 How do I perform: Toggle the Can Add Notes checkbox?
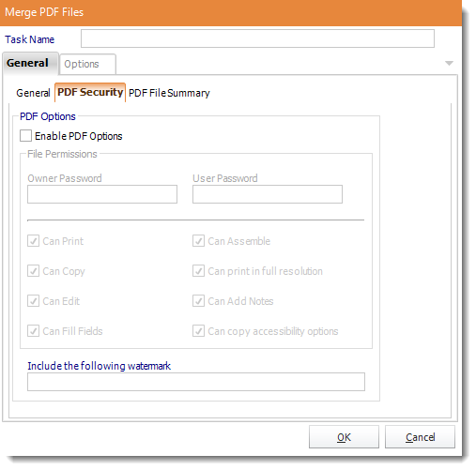[x=198, y=301]
